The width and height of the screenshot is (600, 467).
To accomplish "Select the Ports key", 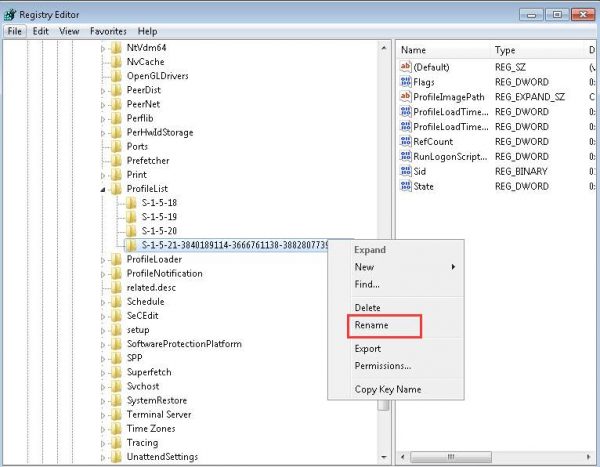I will (137, 146).
